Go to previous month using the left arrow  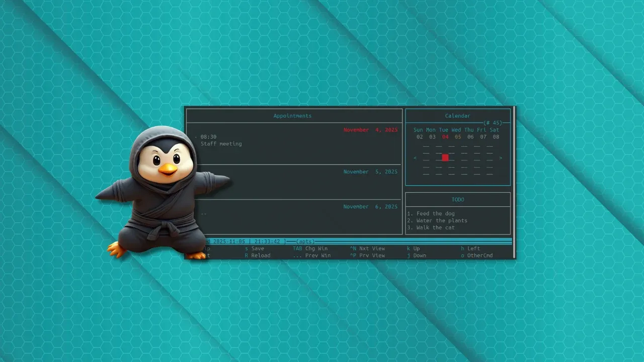coord(415,158)
